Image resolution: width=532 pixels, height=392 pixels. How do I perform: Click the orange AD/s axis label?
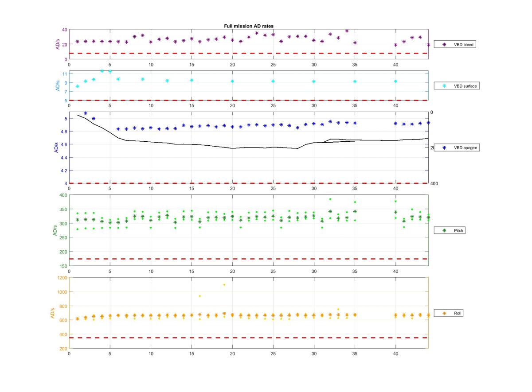pyautogui.click(x=53, y=313)
